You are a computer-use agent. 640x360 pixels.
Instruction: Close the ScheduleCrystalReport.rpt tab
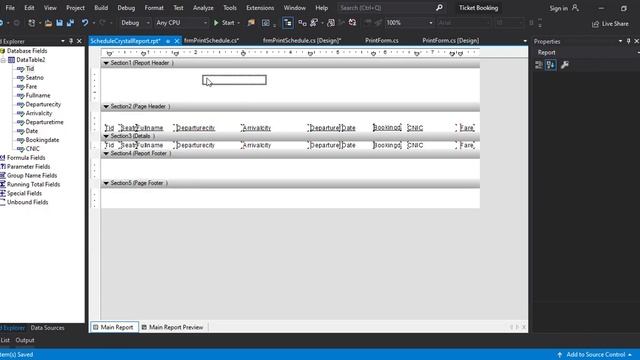[x=177, y=41]
